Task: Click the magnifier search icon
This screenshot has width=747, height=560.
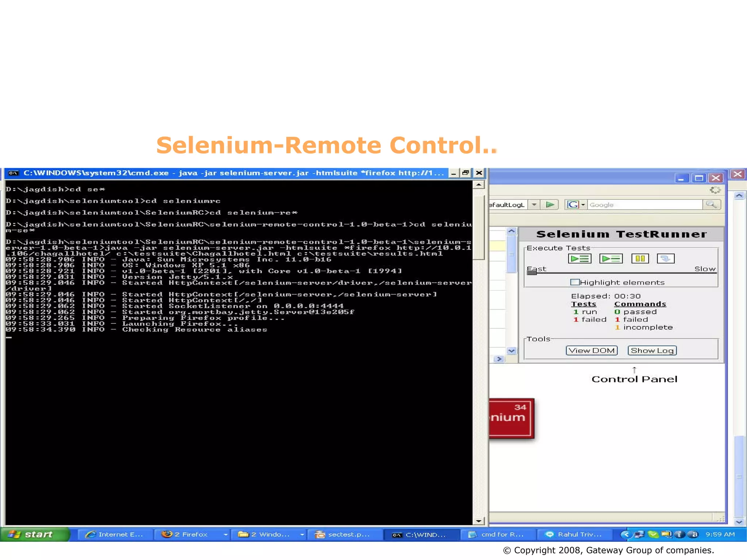Action: pos(712,205)
